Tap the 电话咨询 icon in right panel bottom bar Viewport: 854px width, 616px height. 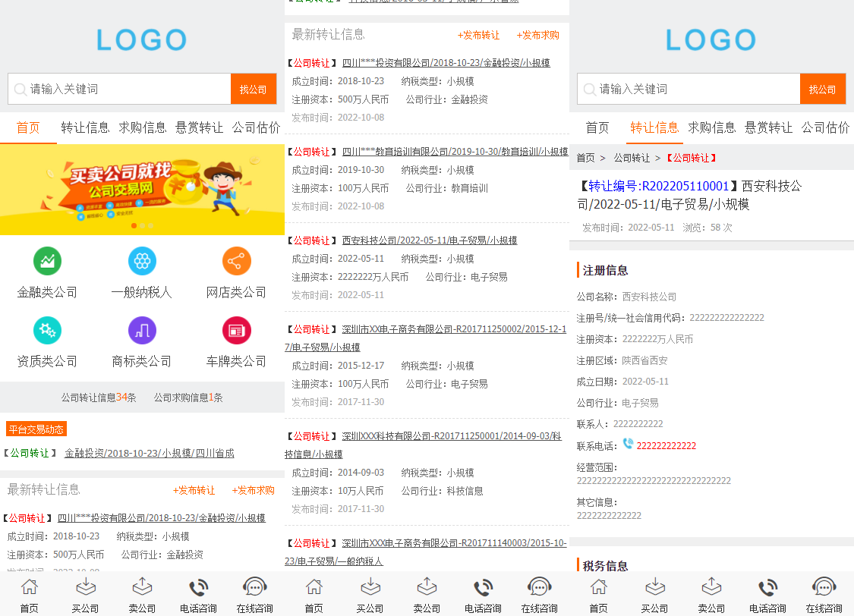coord(768,587)
